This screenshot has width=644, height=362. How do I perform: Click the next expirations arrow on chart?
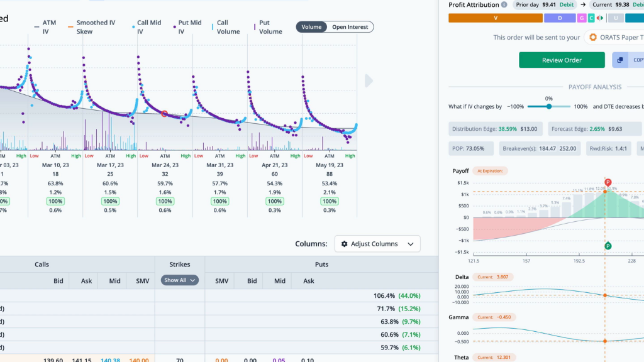click(x=369, y=80)
